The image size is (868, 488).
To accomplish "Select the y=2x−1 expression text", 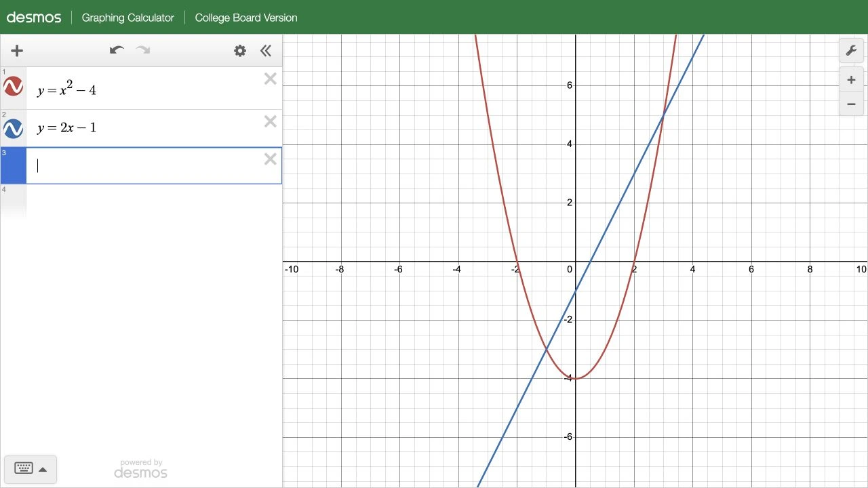I will pos(66,128).
